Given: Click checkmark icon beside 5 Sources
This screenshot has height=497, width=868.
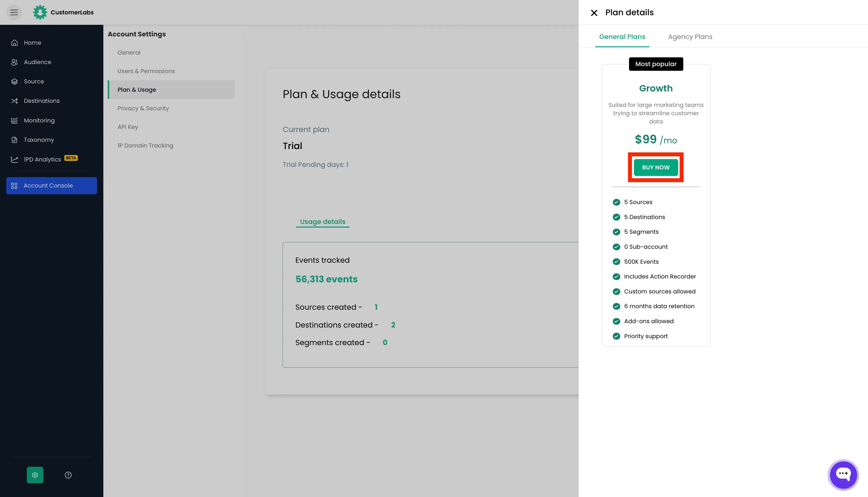Looking at the screenshot, I should pyautogui.click(x=616, y=202).
